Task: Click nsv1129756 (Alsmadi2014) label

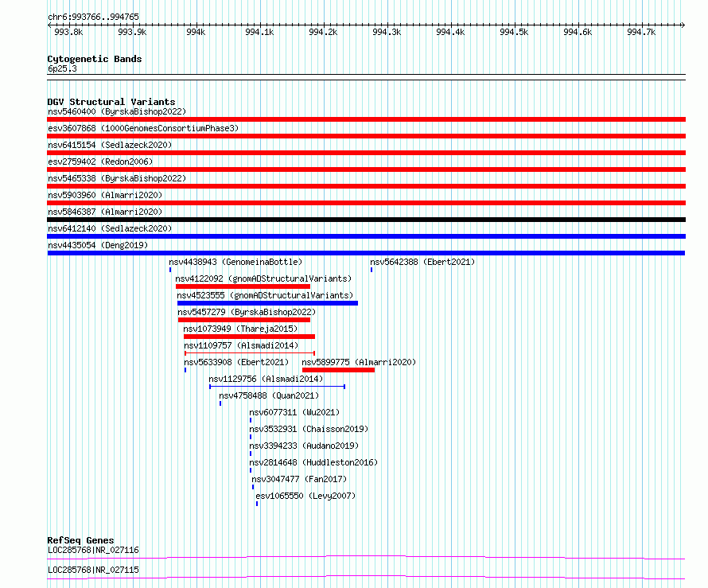Action: [x=266, y=379]
